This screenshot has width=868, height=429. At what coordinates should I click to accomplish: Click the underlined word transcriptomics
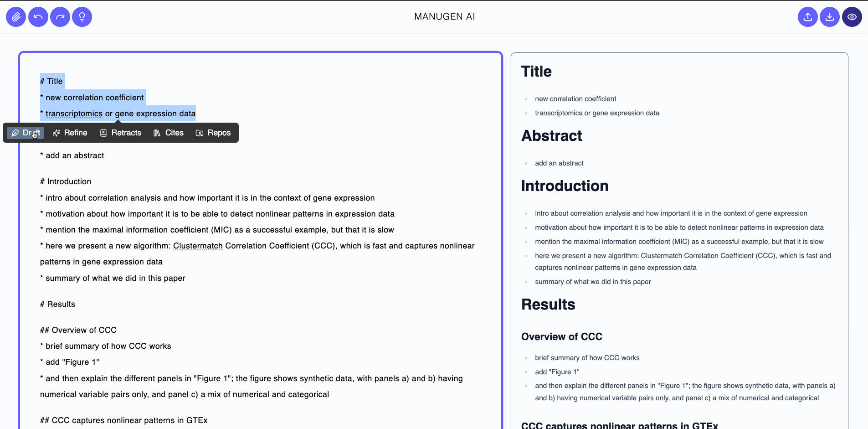click(73, 114)
